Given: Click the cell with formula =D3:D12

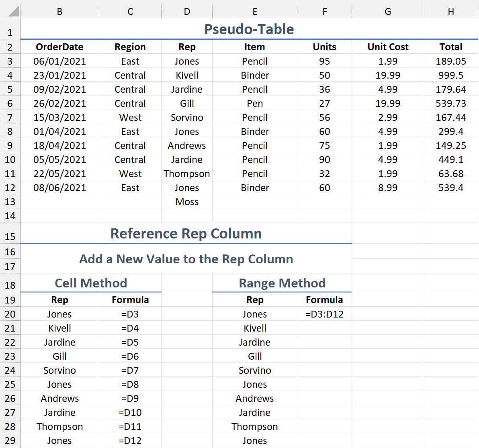Looking at the screenshot, I should click(x=324, y=314).
